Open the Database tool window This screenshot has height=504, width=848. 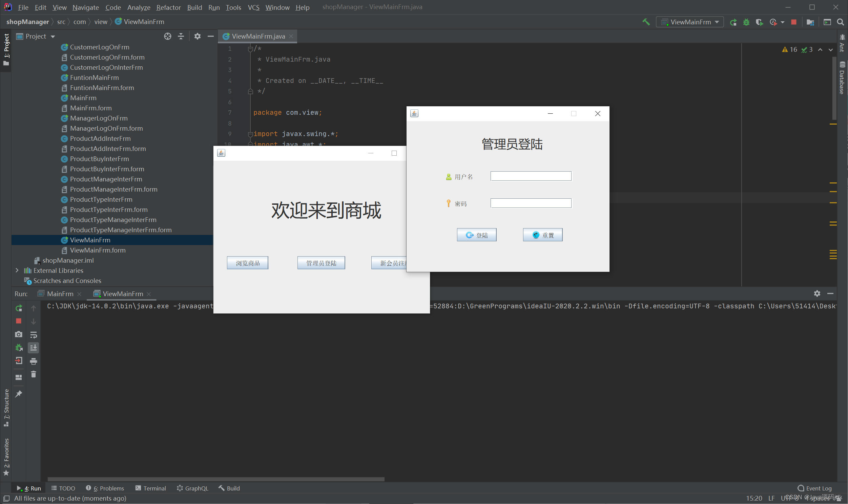click(842, 78)
